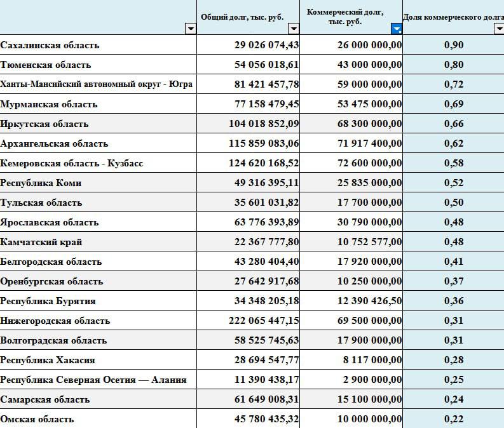This screenshot has width=504, height=428.
Task: Select share value 0,80
Action: tap(453, 65)
